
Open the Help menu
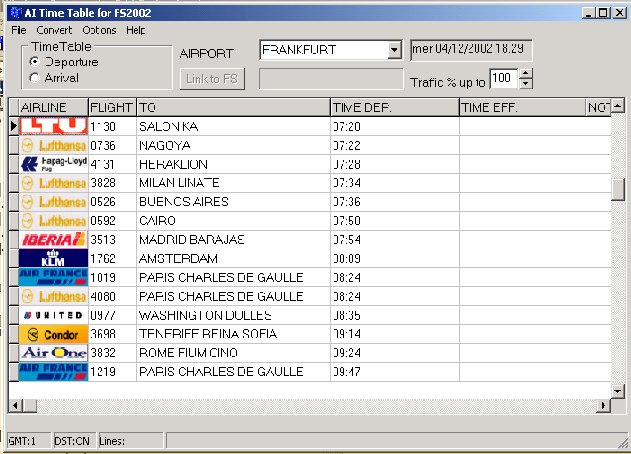[x=136, y=30]
